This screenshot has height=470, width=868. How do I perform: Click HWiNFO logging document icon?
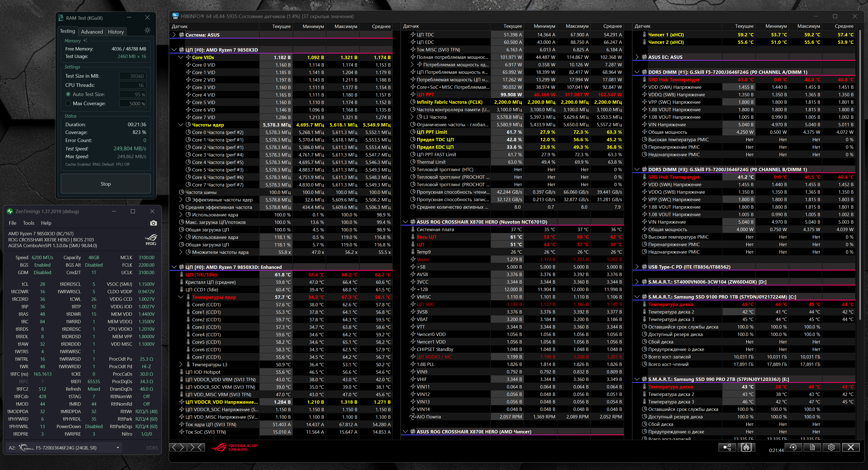(x=812, y=447)
